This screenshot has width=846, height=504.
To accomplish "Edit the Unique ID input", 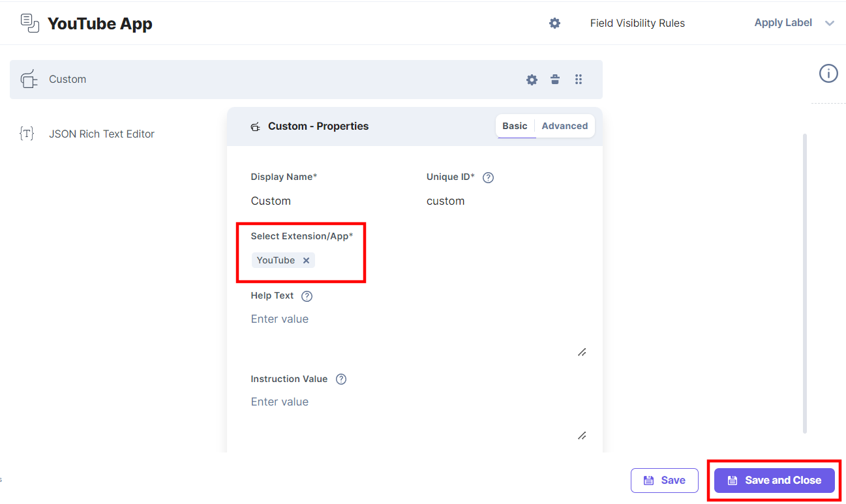I will point(504,201).
